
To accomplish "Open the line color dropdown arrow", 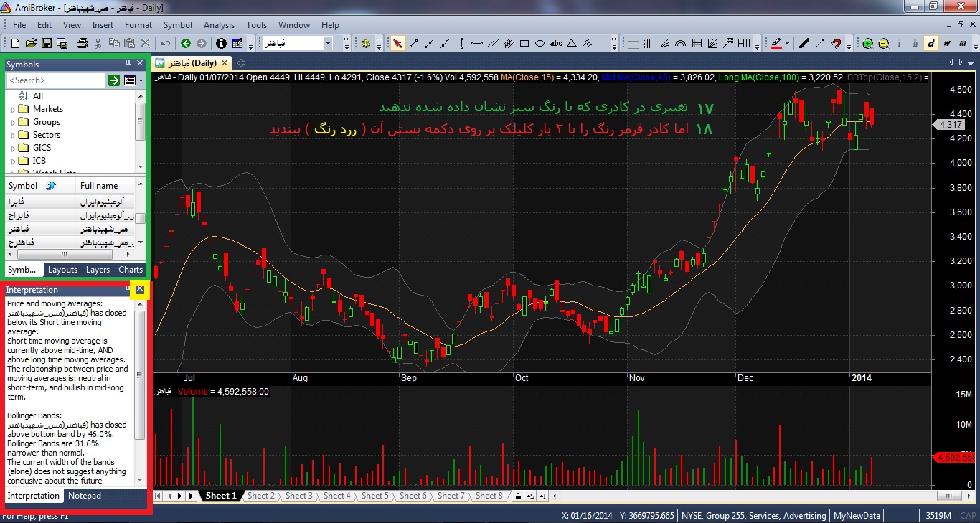I will 787,44.
